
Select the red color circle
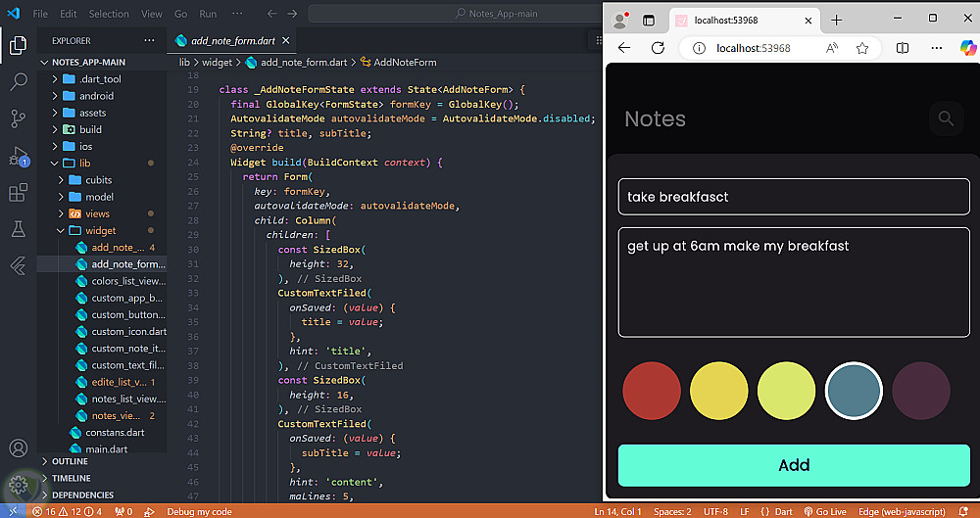click(x=652, y=390)
